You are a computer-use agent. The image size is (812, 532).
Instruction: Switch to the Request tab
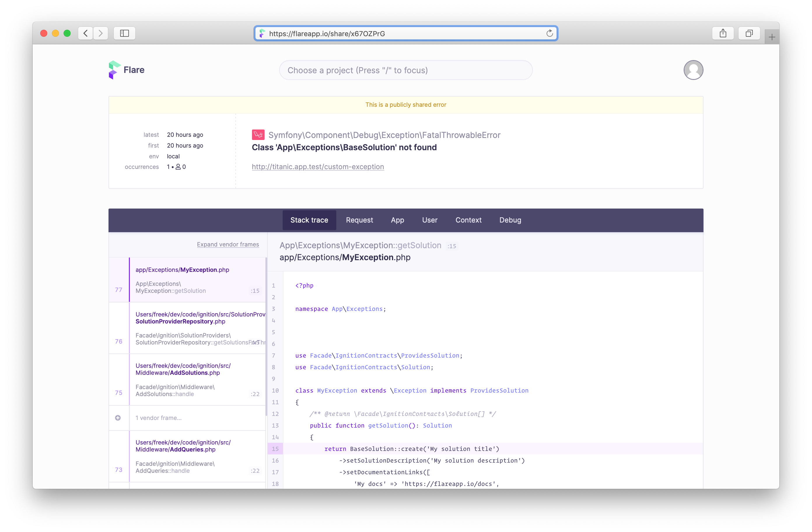click(359, 220)
